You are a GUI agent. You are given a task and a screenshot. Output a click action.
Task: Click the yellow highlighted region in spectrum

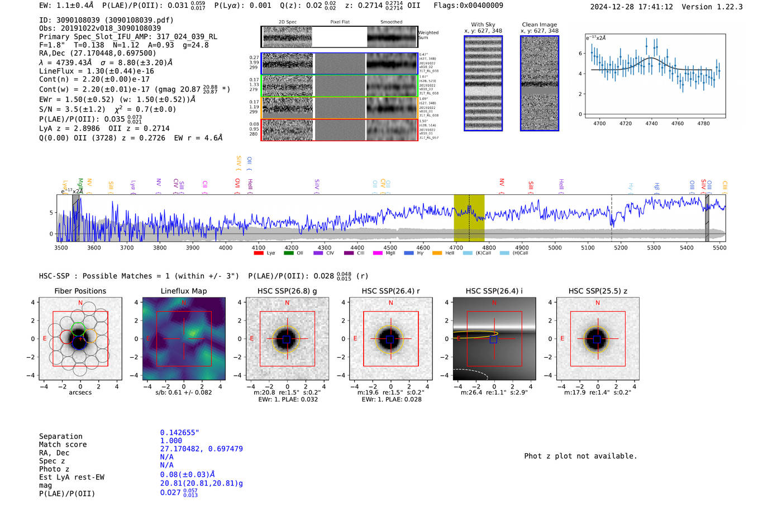pos(469,218)
